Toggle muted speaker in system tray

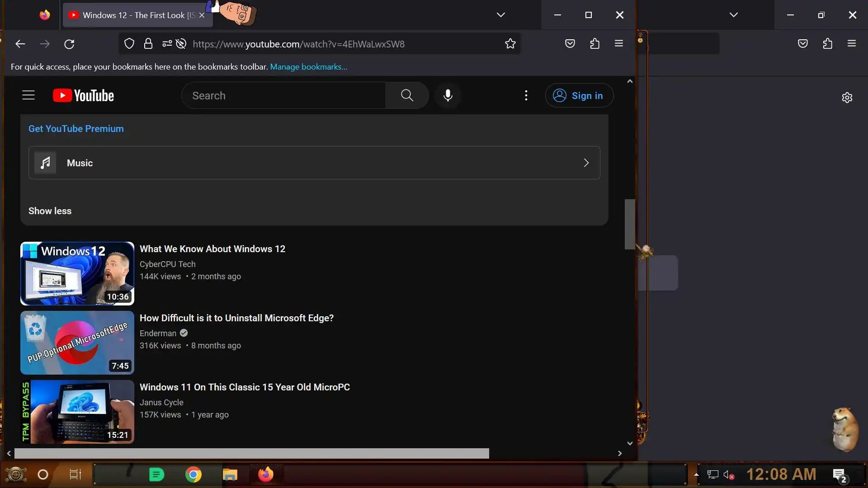point(728,475)
